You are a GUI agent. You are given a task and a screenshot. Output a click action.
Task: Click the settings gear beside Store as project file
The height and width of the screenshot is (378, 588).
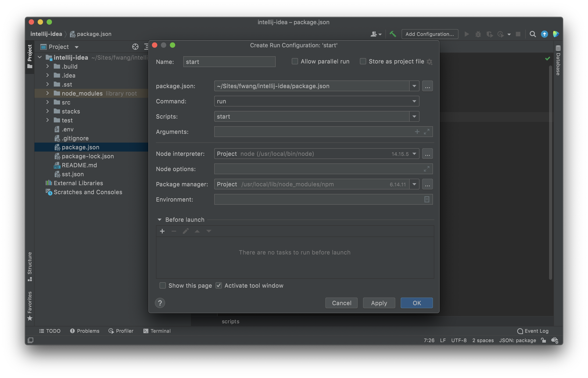430,62
